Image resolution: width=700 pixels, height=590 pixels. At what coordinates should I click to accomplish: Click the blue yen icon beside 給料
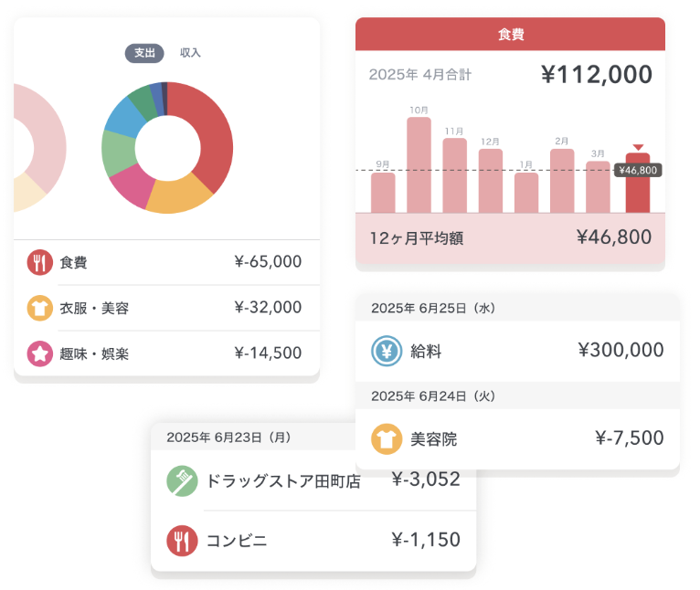tap(386, 351)
